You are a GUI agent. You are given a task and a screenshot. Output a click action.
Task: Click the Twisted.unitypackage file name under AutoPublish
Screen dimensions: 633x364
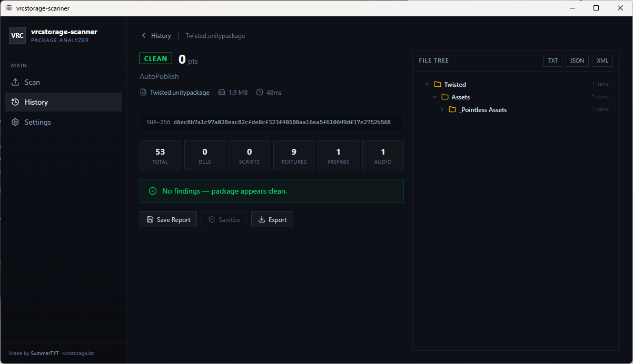(180, 93)
